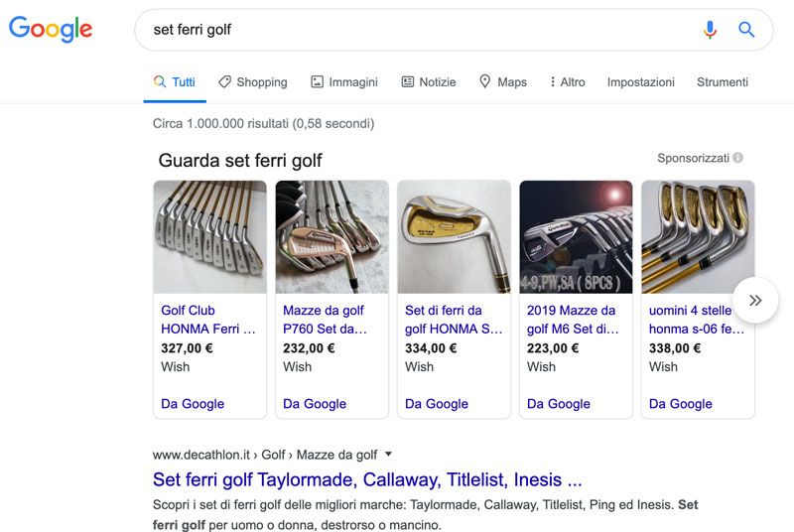The height and width of the screenshot is (532, 794).
Task: Open the Shopping results tab
Action: [252, 82]
